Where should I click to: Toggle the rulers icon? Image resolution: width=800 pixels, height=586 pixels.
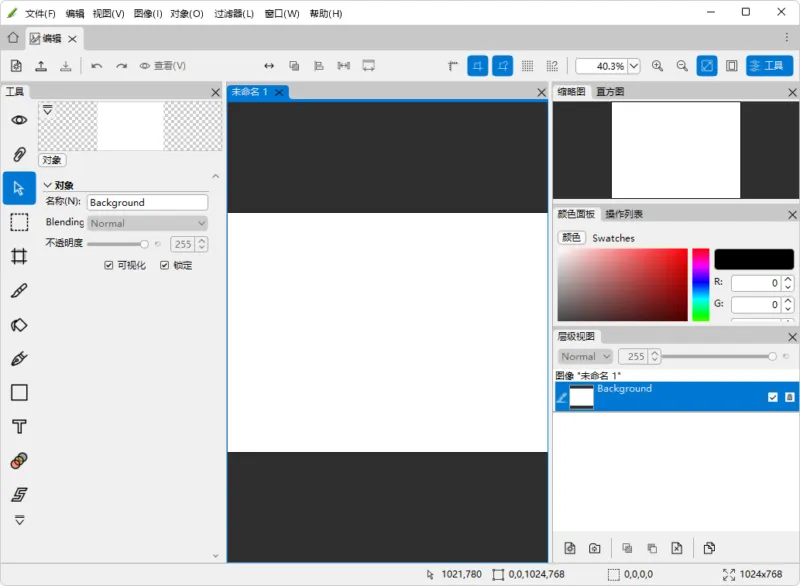click(x=453, y=66)
